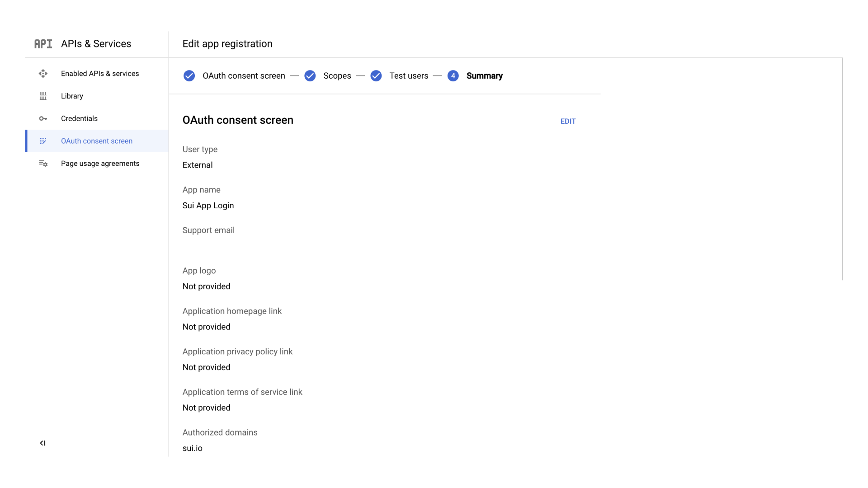Click the OAuth consent screen step checkmark

(189, 76)
